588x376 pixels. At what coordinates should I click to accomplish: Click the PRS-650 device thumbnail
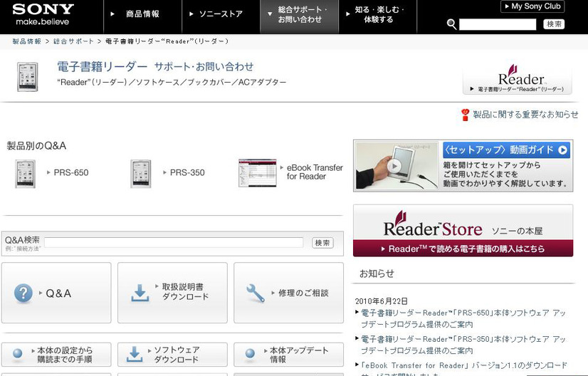coord(26,174)
